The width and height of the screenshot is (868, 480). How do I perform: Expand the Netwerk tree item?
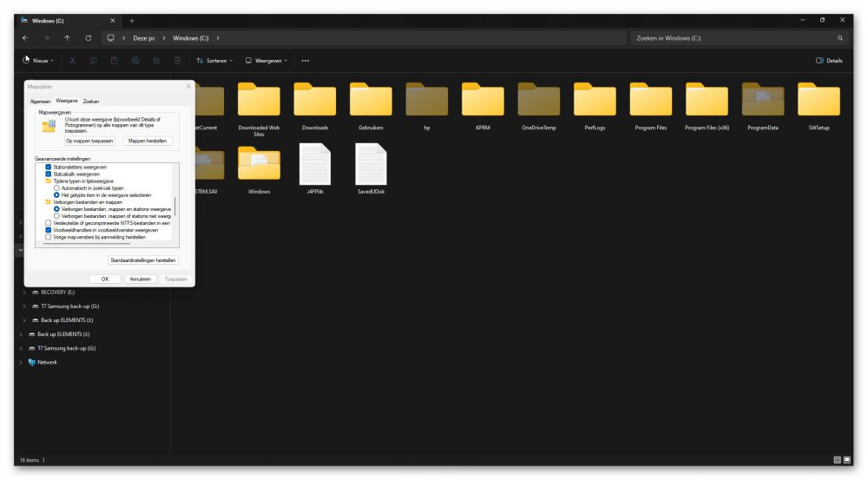click(21, 363)
